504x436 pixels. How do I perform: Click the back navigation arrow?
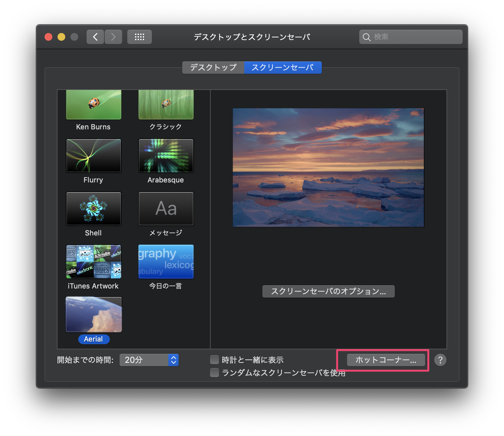(95, 37)
